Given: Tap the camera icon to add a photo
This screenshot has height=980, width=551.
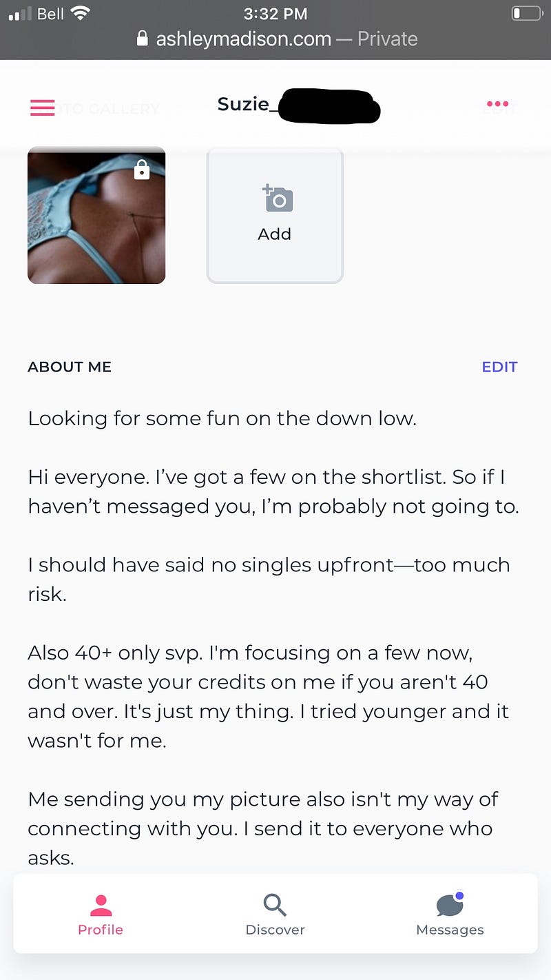Looking at the screenshot, I should click(277, 198).
